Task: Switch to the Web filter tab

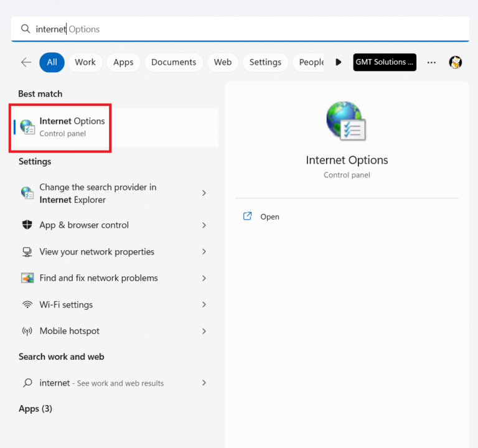Action: [223, 62]
